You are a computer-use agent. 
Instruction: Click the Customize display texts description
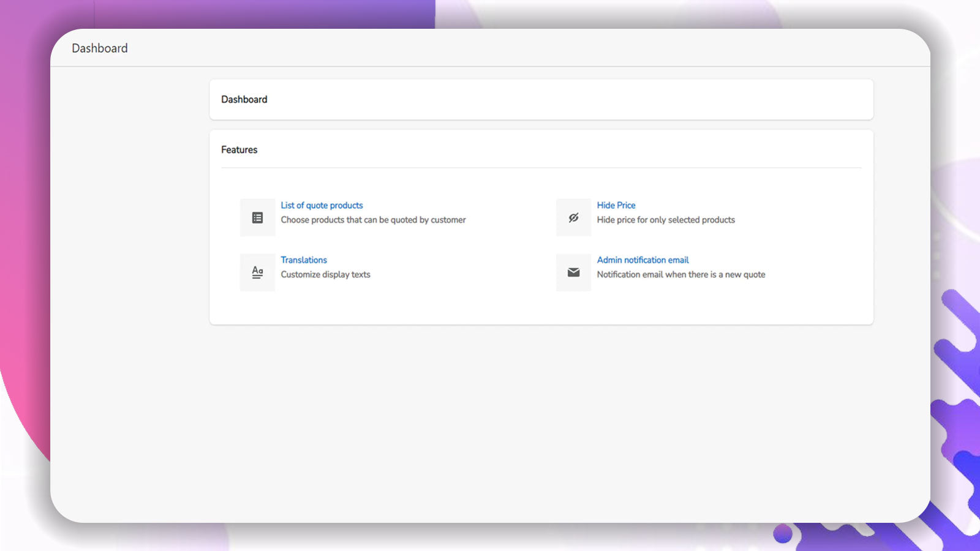pyautogui.click(x=325, y=274)
